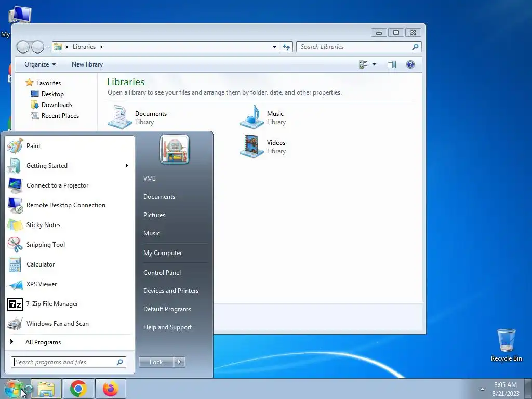This screenshot has width=532, height=399.
Task: Click the Start orb button
Action: tap(13, 389)
